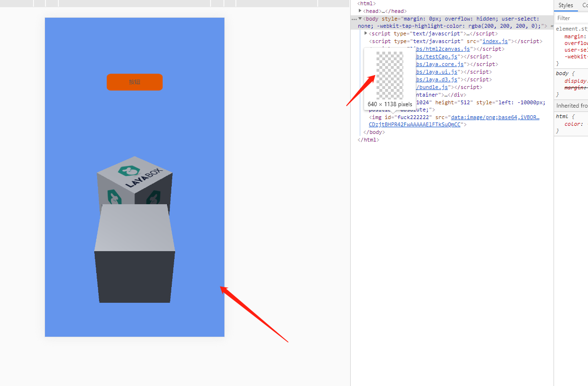Expand the first inline script node
This screenshot has height=386, width=588.
pos(366,33)
